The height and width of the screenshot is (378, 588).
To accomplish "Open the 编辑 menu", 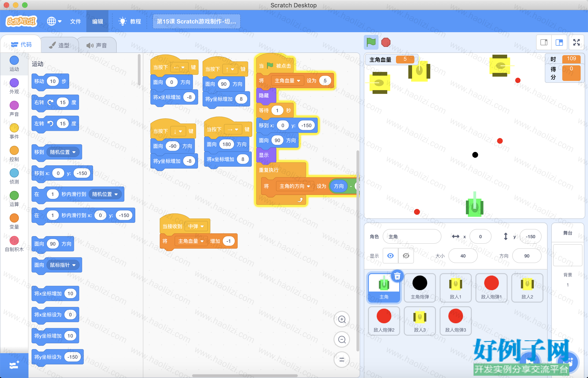I will click(x=97, y=21).
